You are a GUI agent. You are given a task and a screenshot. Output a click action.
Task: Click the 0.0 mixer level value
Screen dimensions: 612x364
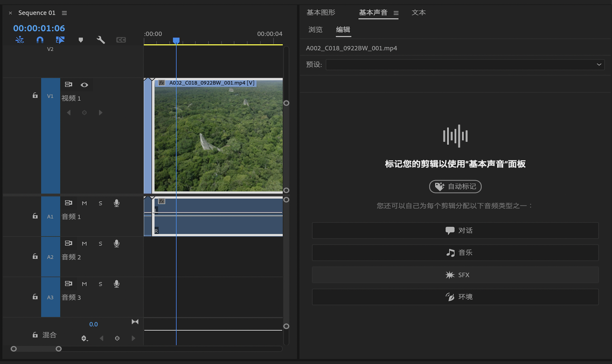[x=94, y=324]
